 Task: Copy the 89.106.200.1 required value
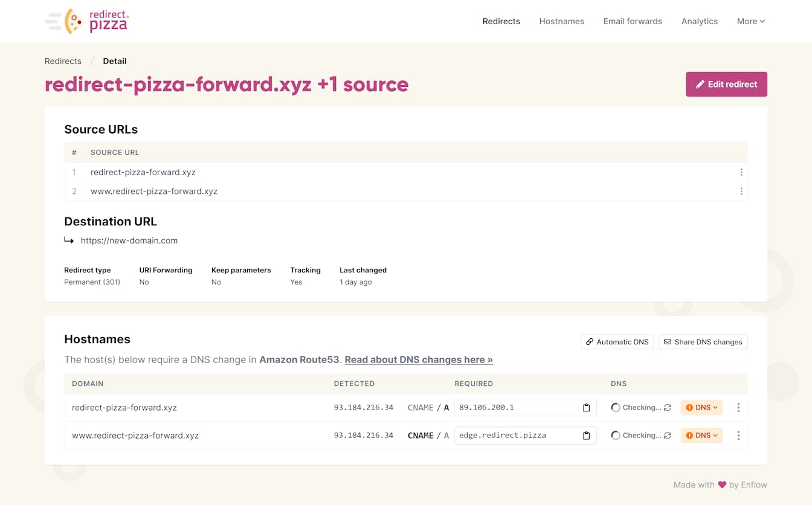[x=585, y=408]
